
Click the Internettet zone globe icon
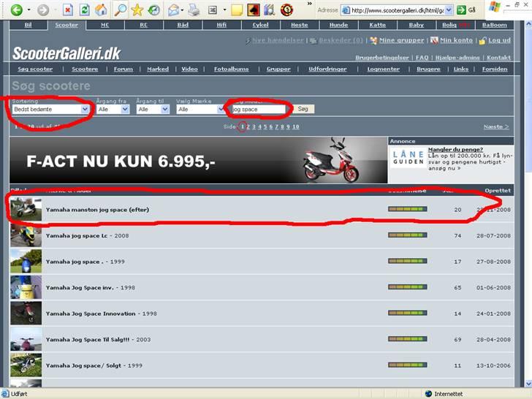click(x=428, y=394)
